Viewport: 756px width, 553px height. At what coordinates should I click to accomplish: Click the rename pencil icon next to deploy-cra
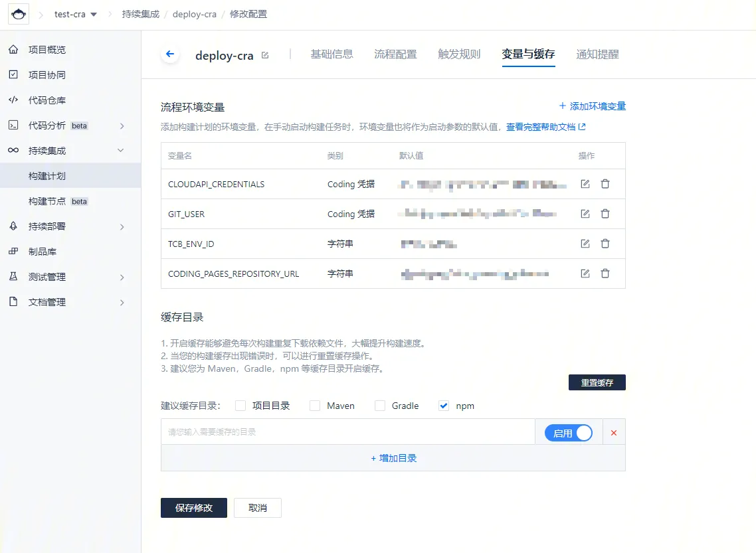(265, 55)
